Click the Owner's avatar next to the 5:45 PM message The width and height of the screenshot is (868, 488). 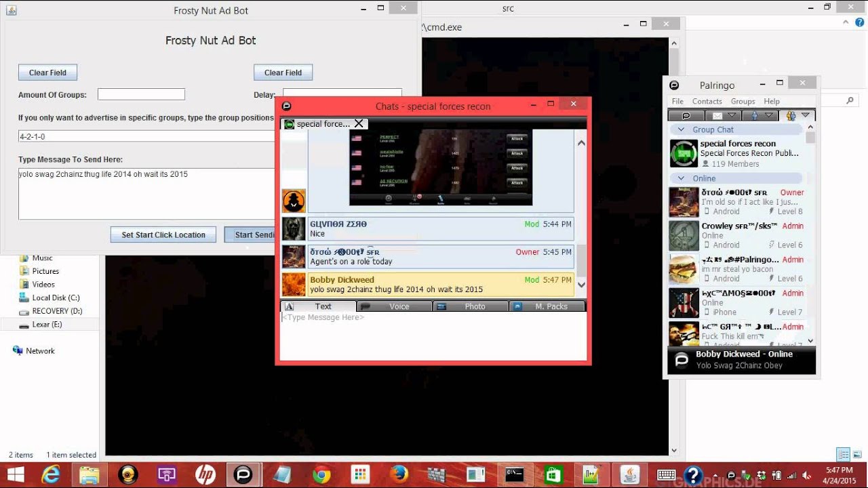pos(294,257)
